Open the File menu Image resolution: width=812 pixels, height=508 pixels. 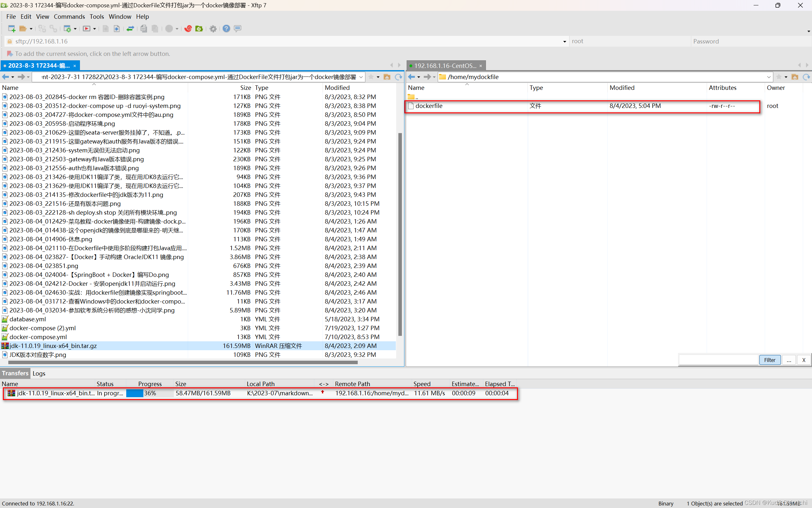point(11,17)
